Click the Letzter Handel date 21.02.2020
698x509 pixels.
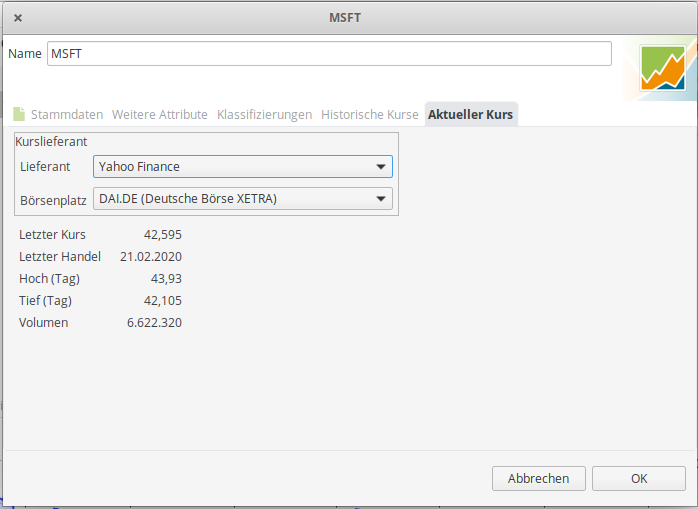pyautogui.click(x=151, y=257)
